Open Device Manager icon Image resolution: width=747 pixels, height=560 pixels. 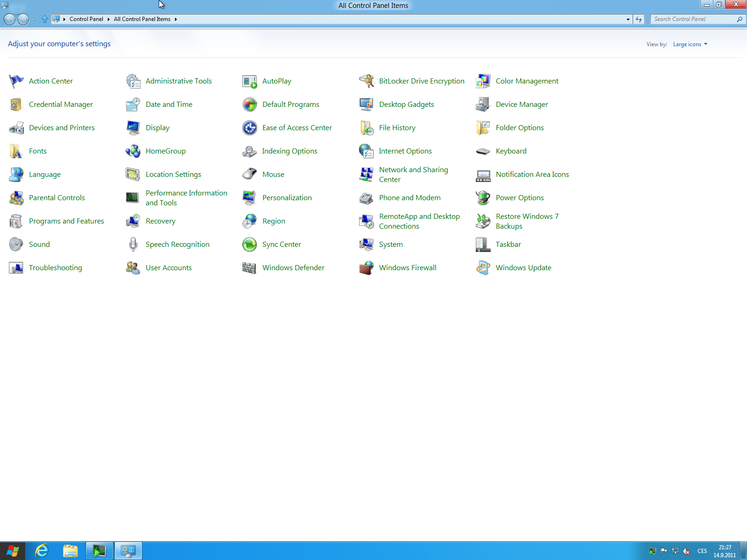[x=483, y=105]
